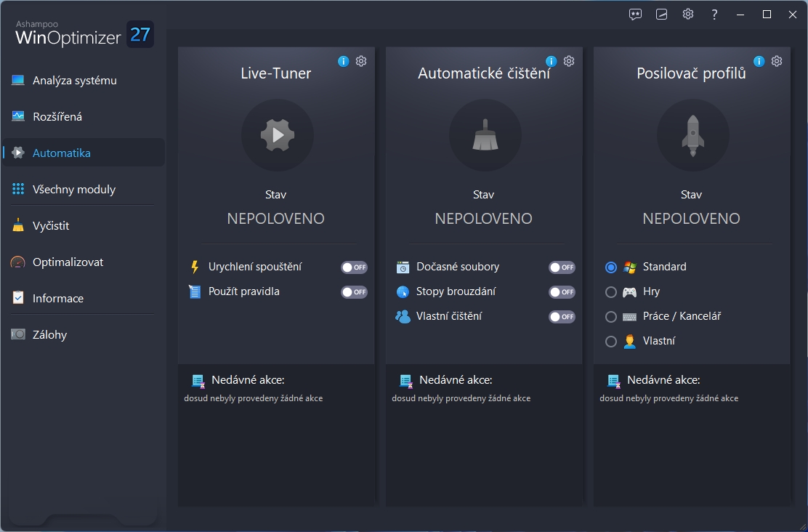Open the help question mark icon

[x=715, y=15]
